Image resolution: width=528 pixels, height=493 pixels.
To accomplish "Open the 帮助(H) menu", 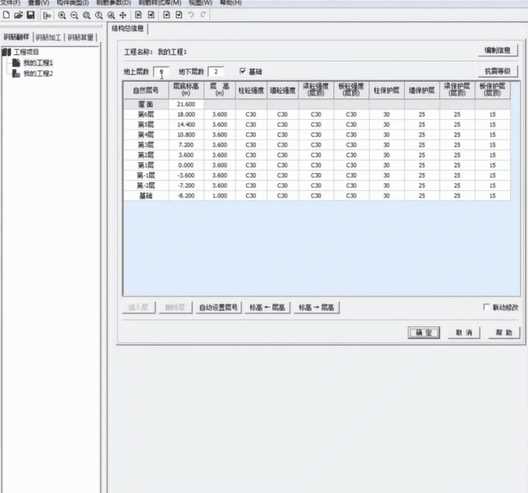I will click(x=230, y=3).
